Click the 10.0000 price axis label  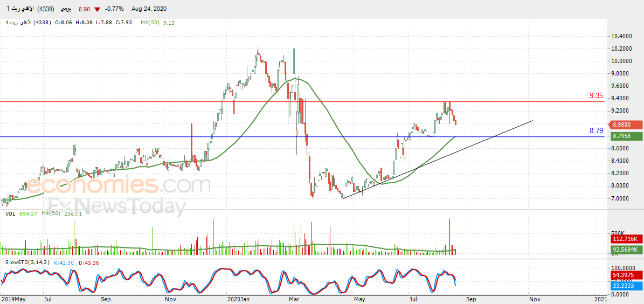pos(621,61)
